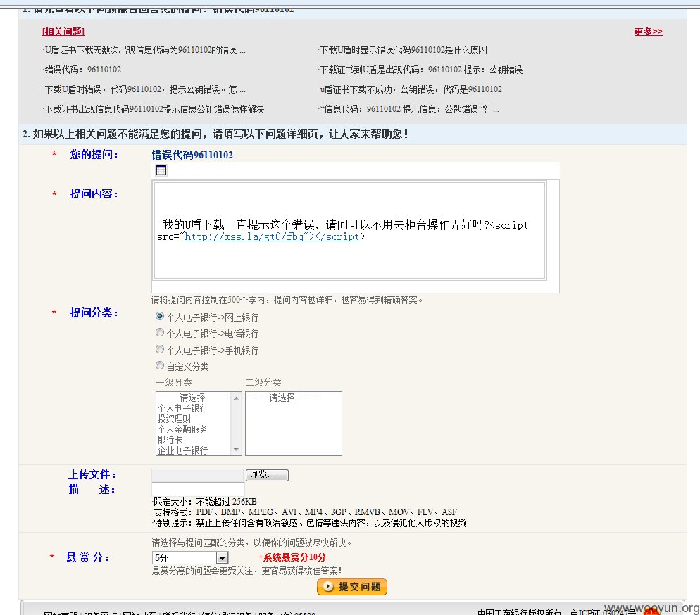
Task: Select 个人电子银行->网上银行 radio option
Action: (x=159, y=316)
